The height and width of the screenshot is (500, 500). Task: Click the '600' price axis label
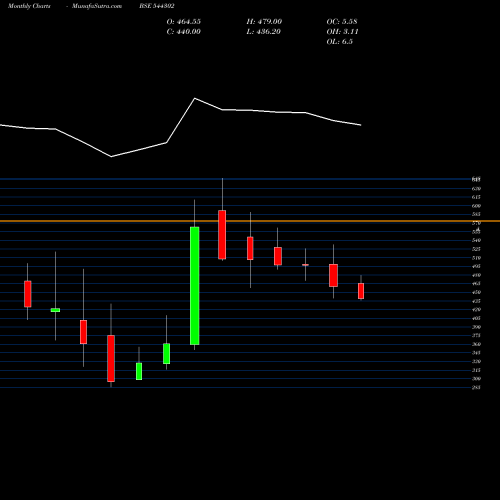point(476,206)
